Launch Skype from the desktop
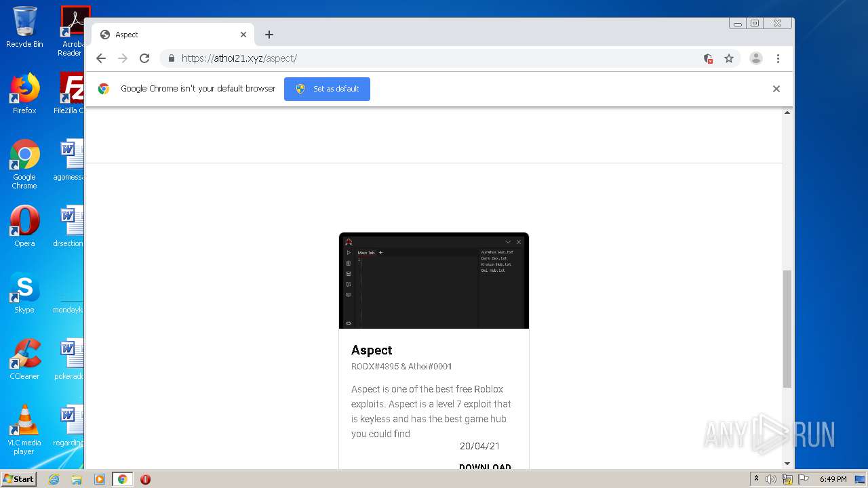This screenshot has width=868, height=488. pos(24,293)
